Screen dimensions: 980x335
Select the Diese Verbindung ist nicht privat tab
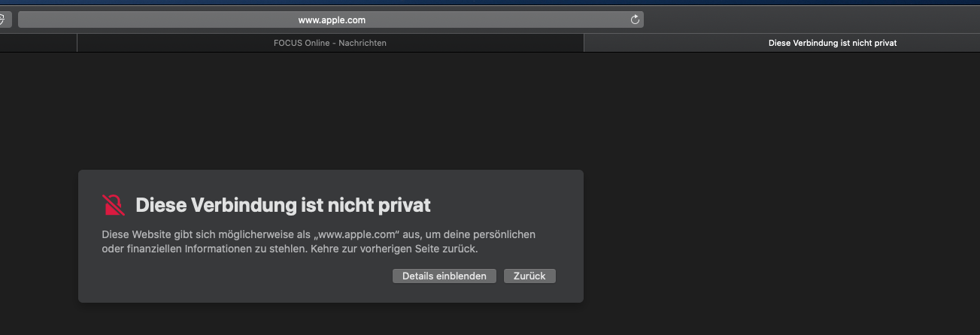click(782, 43)
